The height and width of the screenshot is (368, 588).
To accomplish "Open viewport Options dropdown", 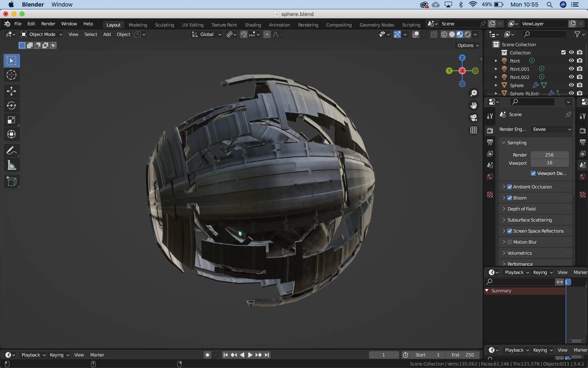I will coord(468,45).
